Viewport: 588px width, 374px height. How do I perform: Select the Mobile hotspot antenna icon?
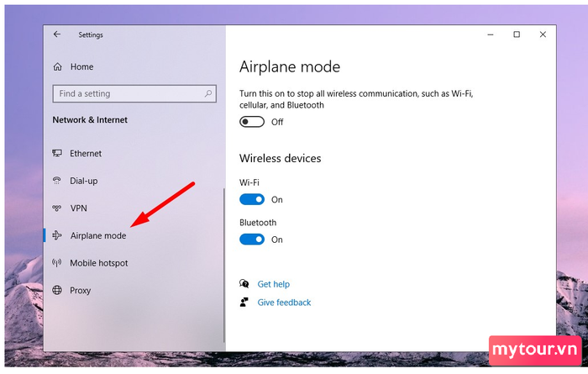point(56,262)
